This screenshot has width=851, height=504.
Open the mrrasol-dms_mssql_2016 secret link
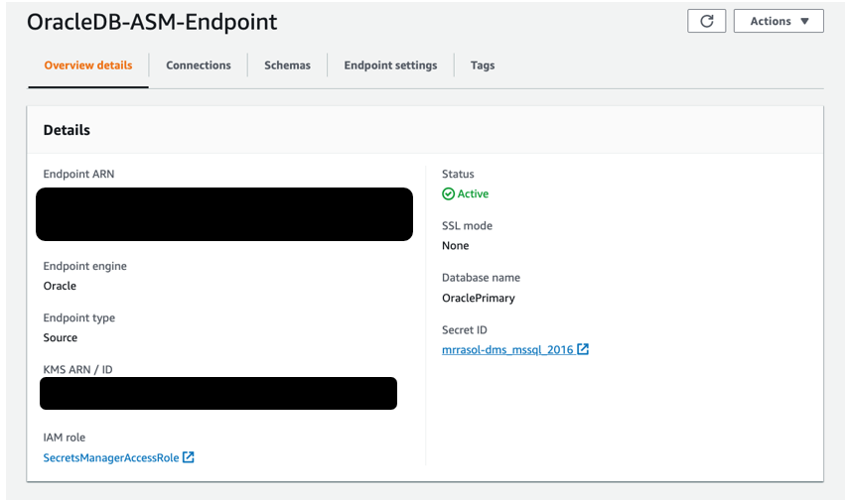tap(507, 350)
